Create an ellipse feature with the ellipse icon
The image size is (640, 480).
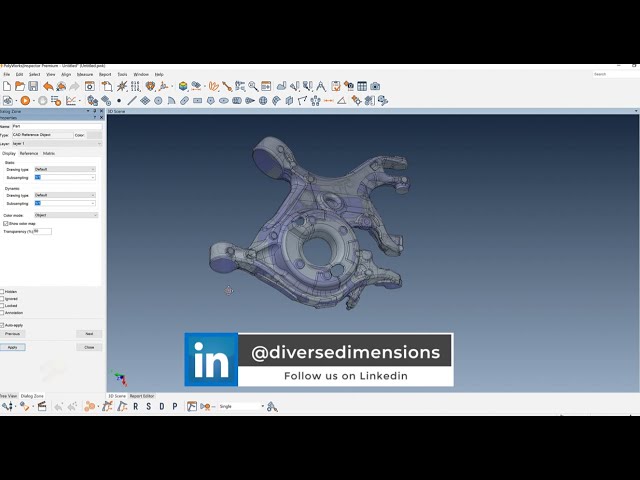(224, 100)
